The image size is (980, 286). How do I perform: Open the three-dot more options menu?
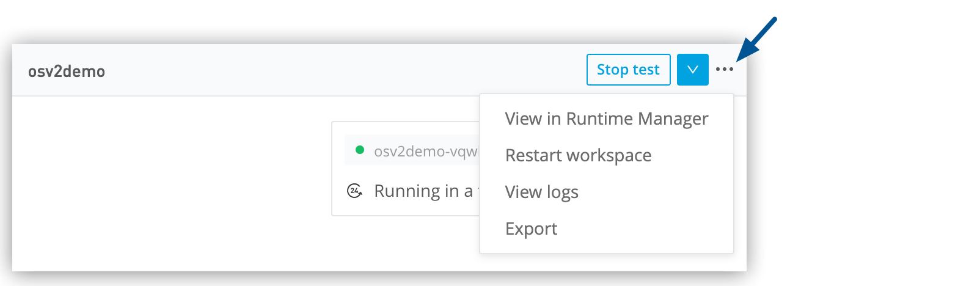pos(725,70)
